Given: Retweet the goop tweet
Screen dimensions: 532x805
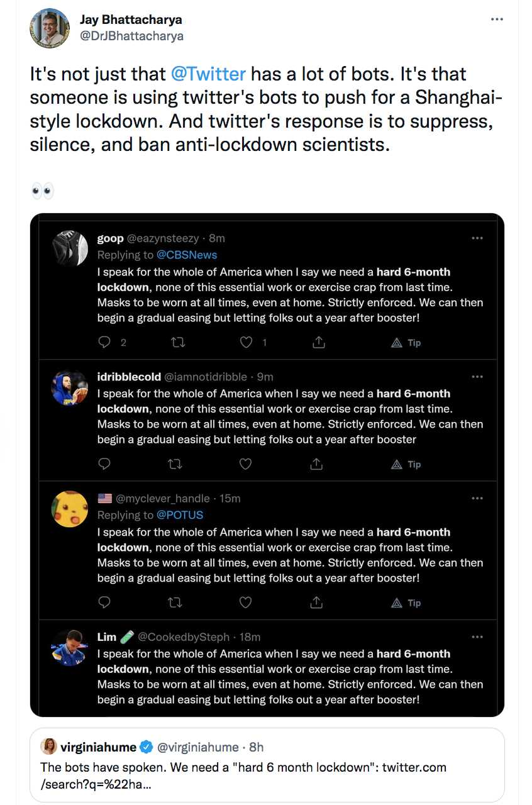Looking at the screenshot, I should (x=177, y=342).
